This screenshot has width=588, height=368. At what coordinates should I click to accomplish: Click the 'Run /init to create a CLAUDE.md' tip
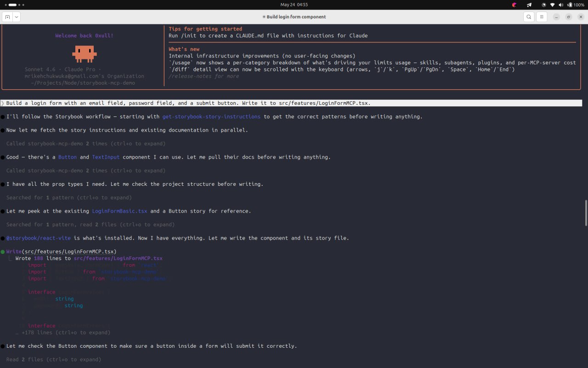pos(268,35)
